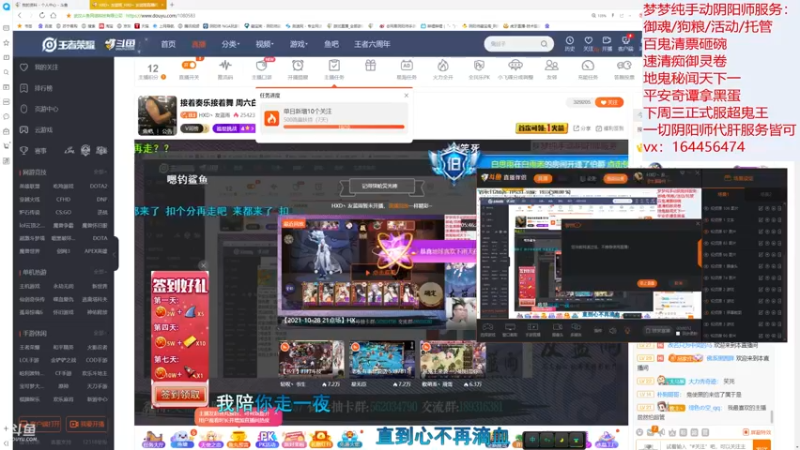This screenshot has height=450, width=800.
Task: Open 云游戏 gamepad icon in sidebar
Action: [x=24, y=130]
